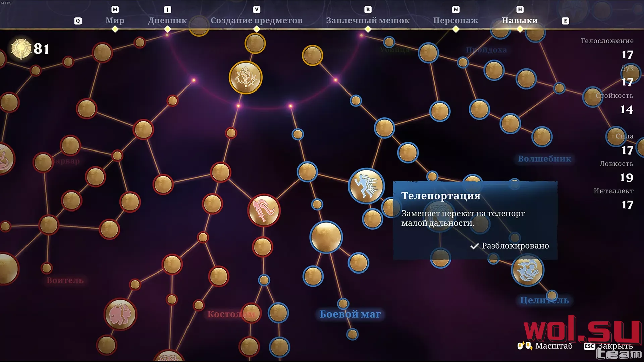Switch to the Дневник tab
644x362 pixels.
[167, 20]
